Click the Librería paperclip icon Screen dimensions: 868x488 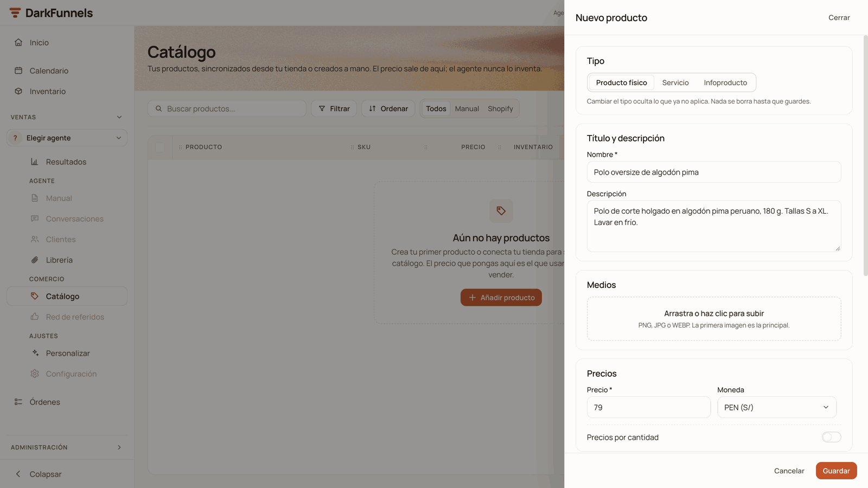pos(35,260)
